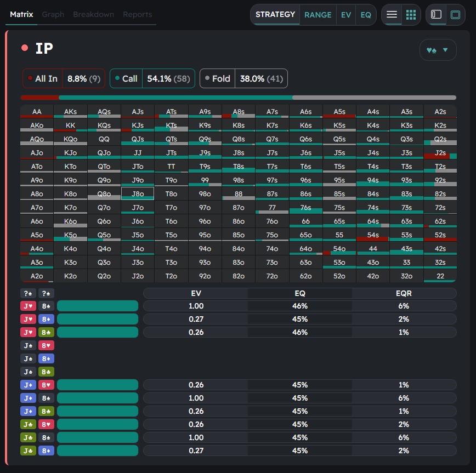
Task: Open the Breakdown tab
Action: [93, 14]
